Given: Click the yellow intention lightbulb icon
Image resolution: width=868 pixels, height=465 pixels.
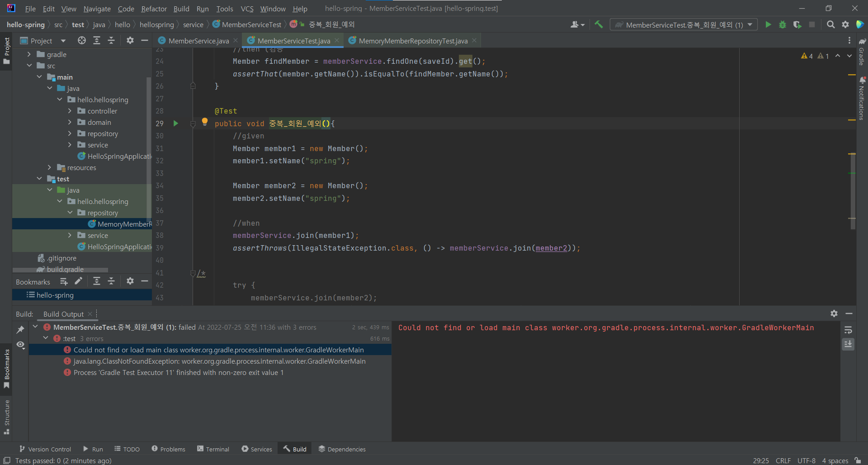Looking at the screenshot, I should [x=205, y=122].
